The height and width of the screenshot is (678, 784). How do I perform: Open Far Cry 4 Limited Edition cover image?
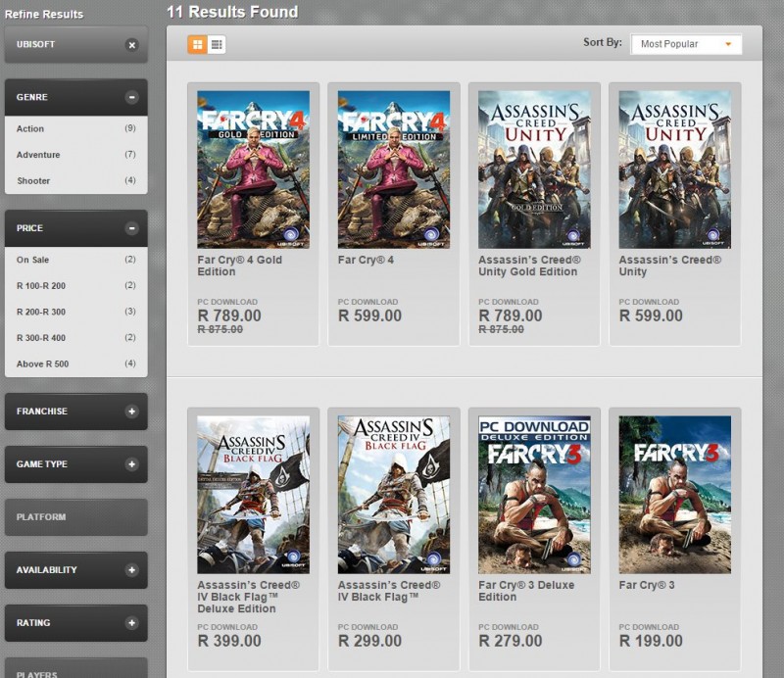(x=394, y=169)
